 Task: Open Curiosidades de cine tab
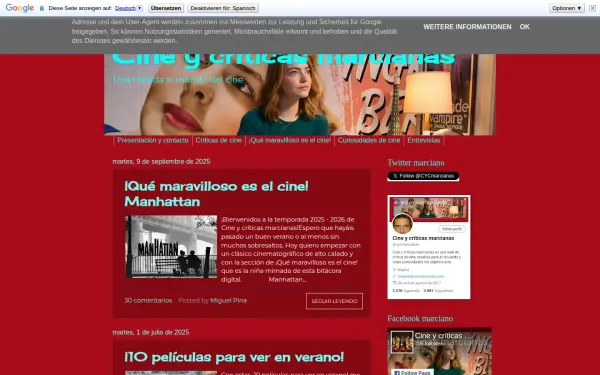tap(369, 140)
